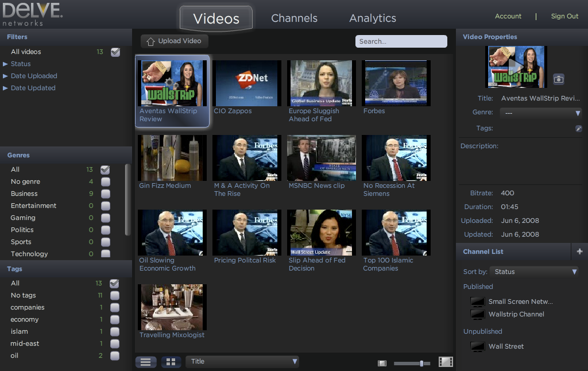588x371 pixels.
Task: Select the Wall Street unpublished channel
Action: 506,347
